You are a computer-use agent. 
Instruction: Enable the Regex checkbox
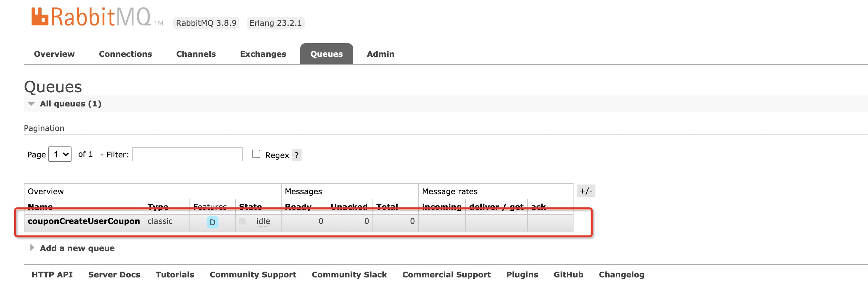tap(256, 154)
